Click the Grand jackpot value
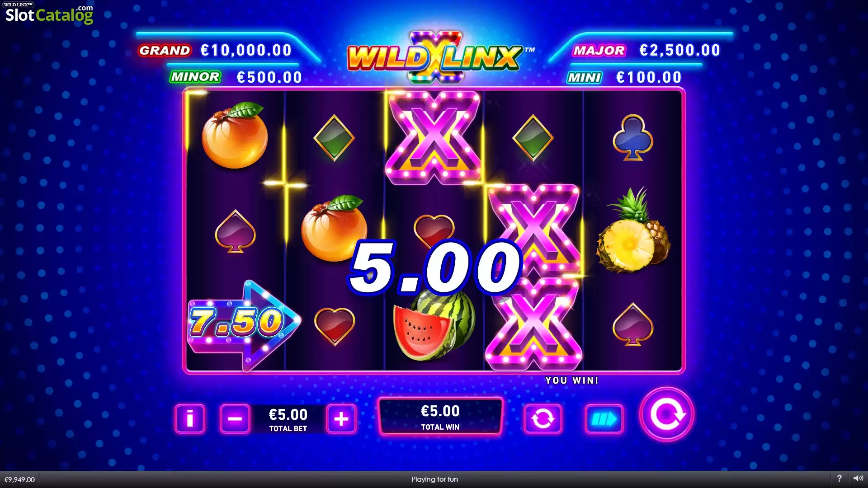 coord(246,50)
